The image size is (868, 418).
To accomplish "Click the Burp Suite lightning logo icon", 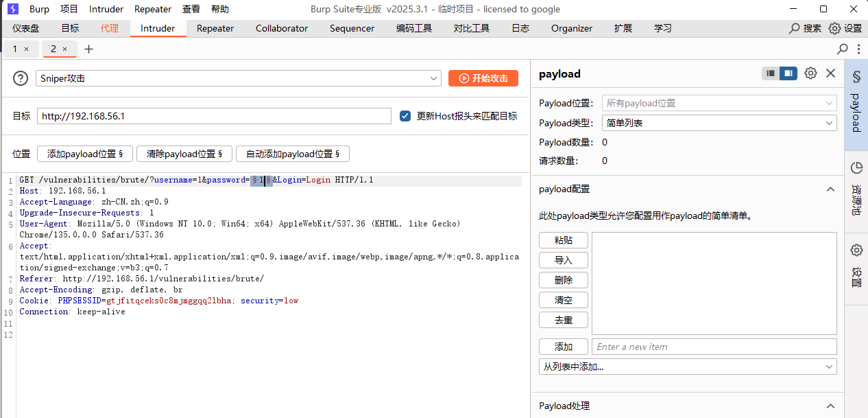I will [x=12, y=9].
